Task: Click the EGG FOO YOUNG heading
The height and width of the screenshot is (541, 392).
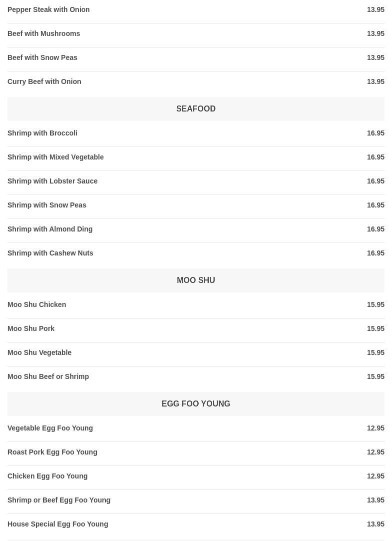Action: 196,403
